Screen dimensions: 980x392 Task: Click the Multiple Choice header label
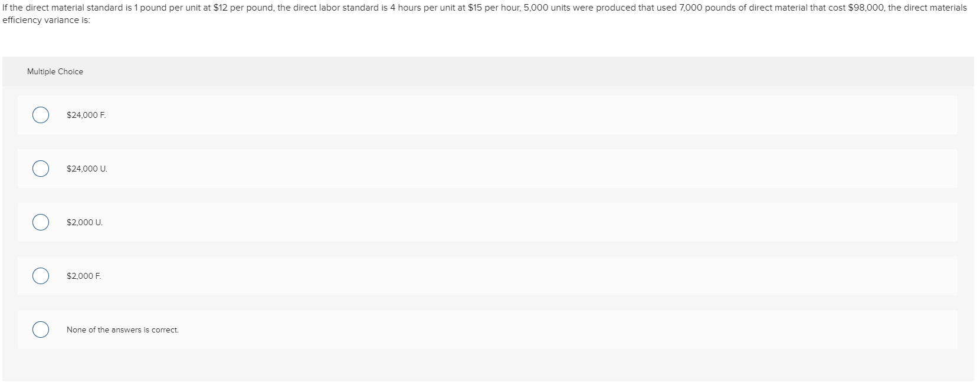pos(54,71)
